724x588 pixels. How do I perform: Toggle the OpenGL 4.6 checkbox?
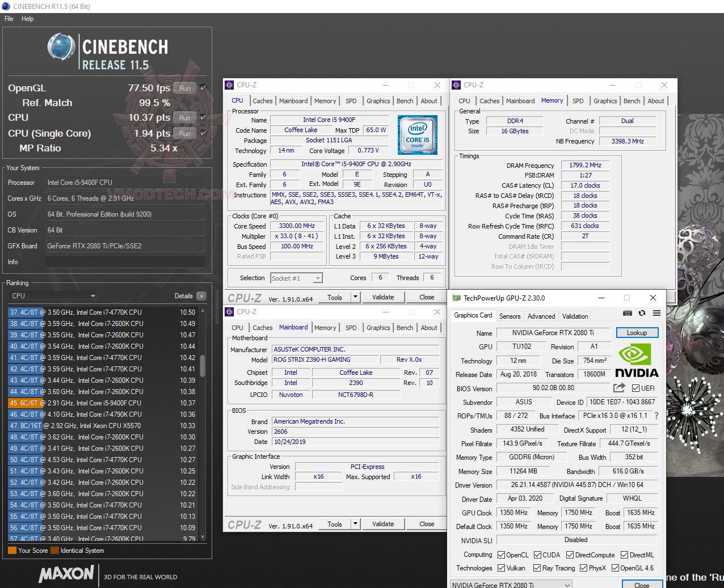point(615,568)
